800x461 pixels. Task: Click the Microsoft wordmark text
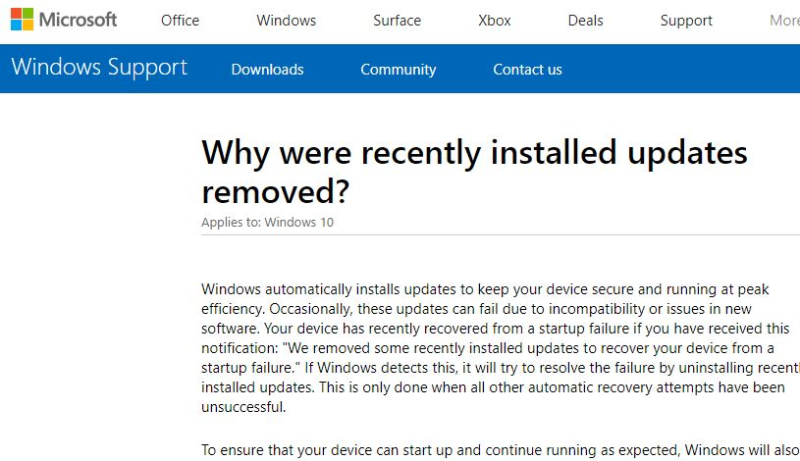pos(77,20)
